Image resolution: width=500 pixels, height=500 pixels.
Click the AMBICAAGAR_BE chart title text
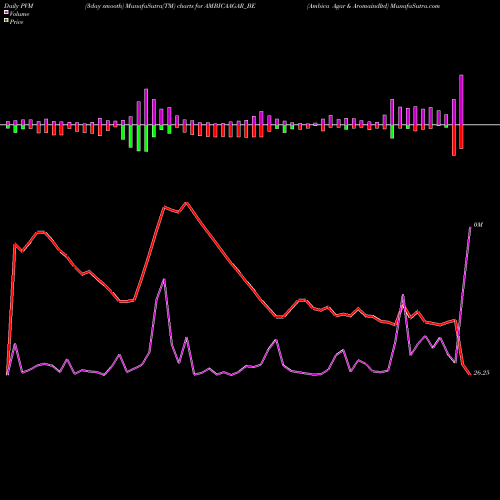point(170,6)
